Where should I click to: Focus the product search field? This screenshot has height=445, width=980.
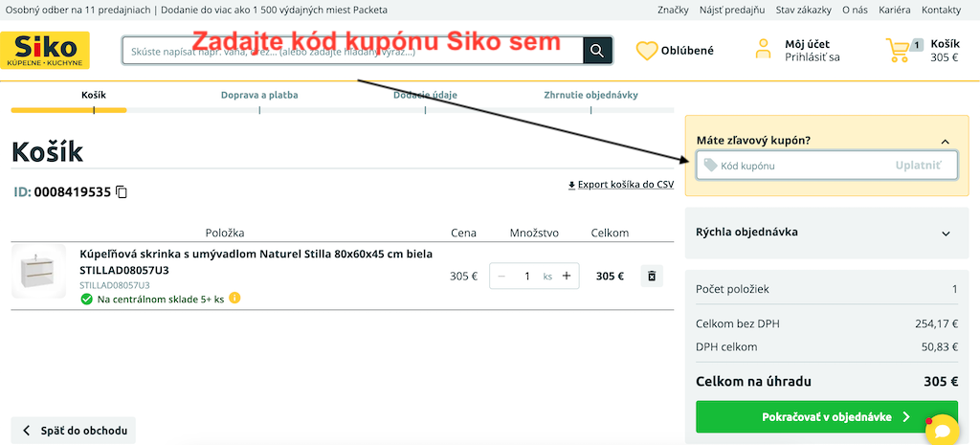[x=353, y=51]
